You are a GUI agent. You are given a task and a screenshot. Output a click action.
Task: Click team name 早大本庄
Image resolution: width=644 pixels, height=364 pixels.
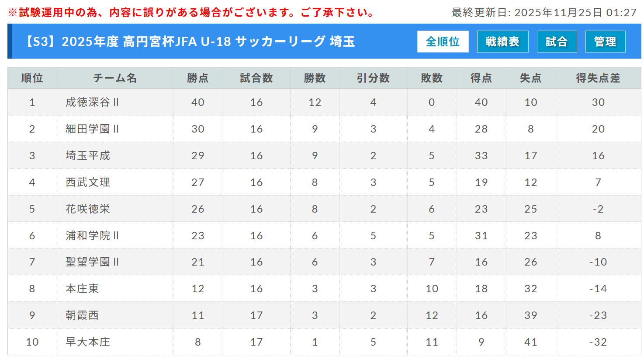click(88, 342)
